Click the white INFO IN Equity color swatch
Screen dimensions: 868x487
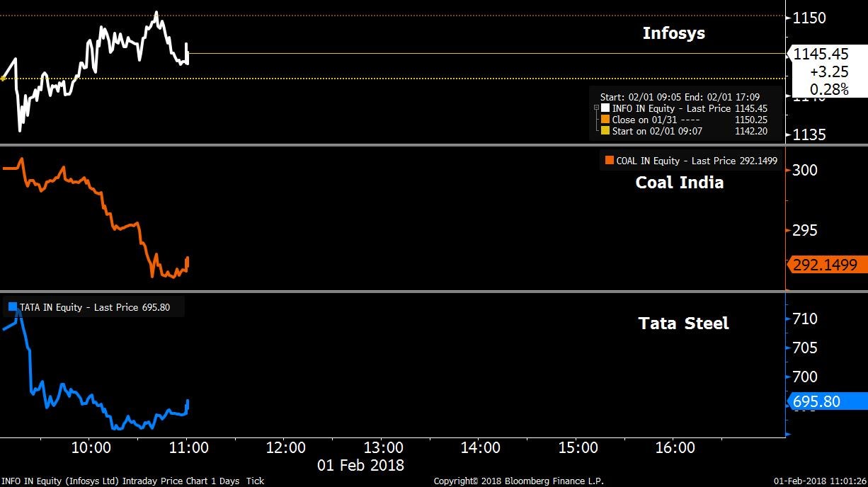[605, 109]
